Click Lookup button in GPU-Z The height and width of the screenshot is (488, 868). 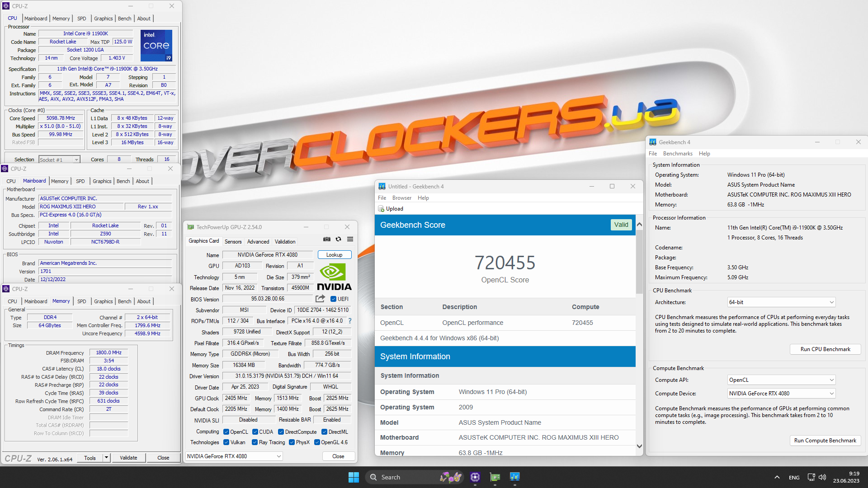[x=335, y=255]
